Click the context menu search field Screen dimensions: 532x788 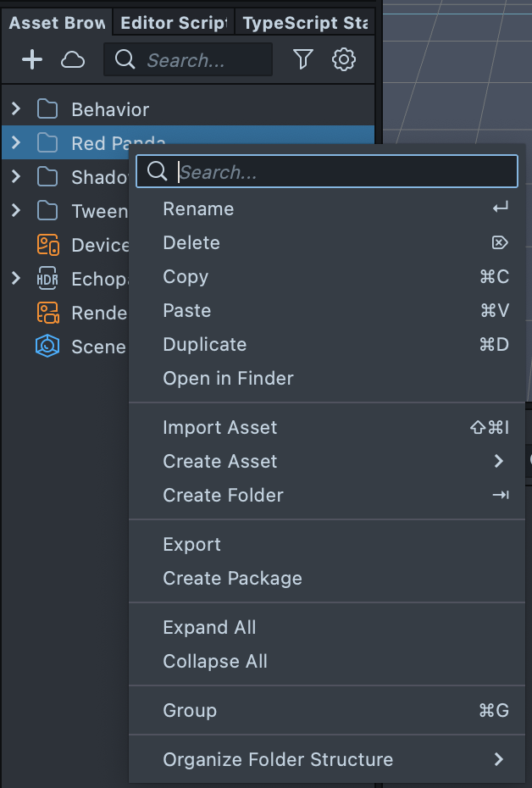click(x=339, y=172)
